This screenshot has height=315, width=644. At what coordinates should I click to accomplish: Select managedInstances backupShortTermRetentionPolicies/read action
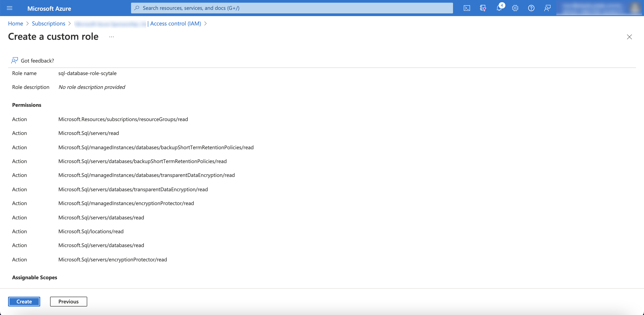point(156,147)
